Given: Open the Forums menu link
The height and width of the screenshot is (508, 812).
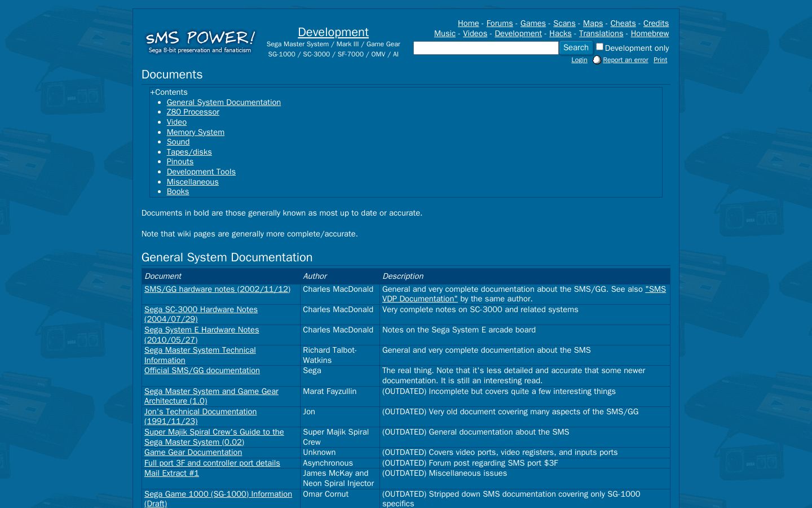Looking at the screenshot, I should coord(500,23).
